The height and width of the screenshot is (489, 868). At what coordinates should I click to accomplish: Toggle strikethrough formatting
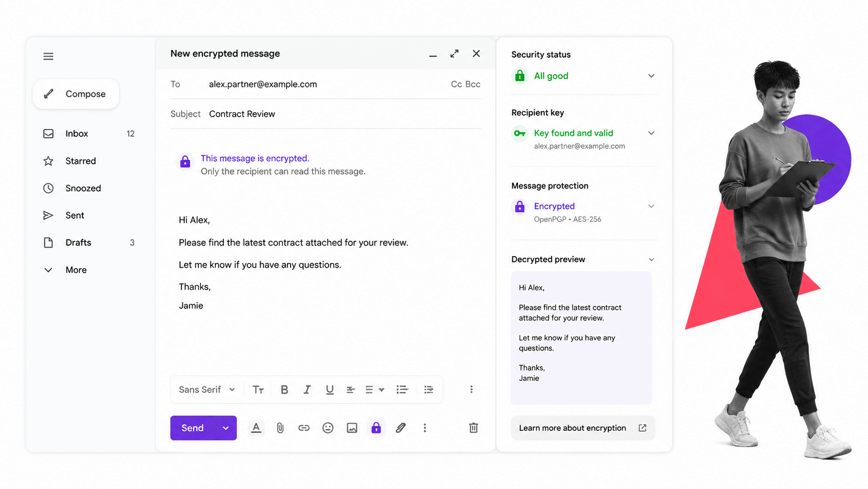350,390
